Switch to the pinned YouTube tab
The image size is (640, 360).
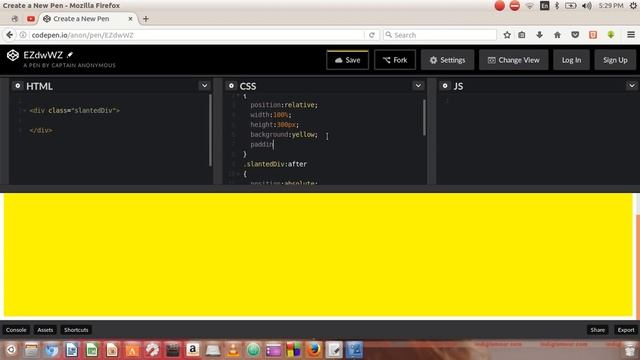click(x=31, y=19)
